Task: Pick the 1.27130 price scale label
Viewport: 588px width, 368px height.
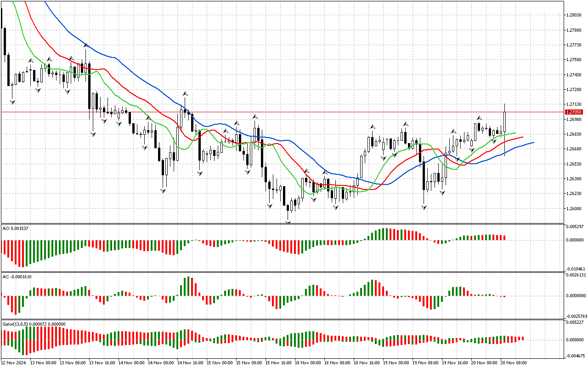Action: pos(575,104)
